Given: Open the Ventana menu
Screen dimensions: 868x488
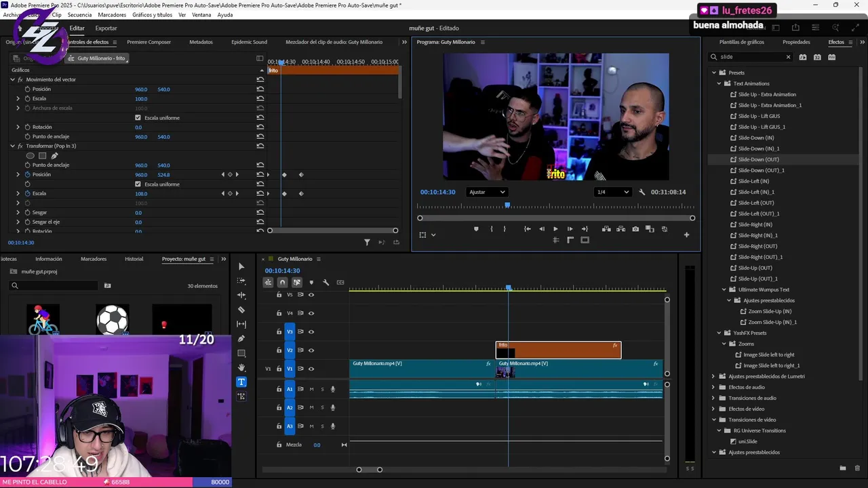Looking at the screenshot, I should pos(201,15).
